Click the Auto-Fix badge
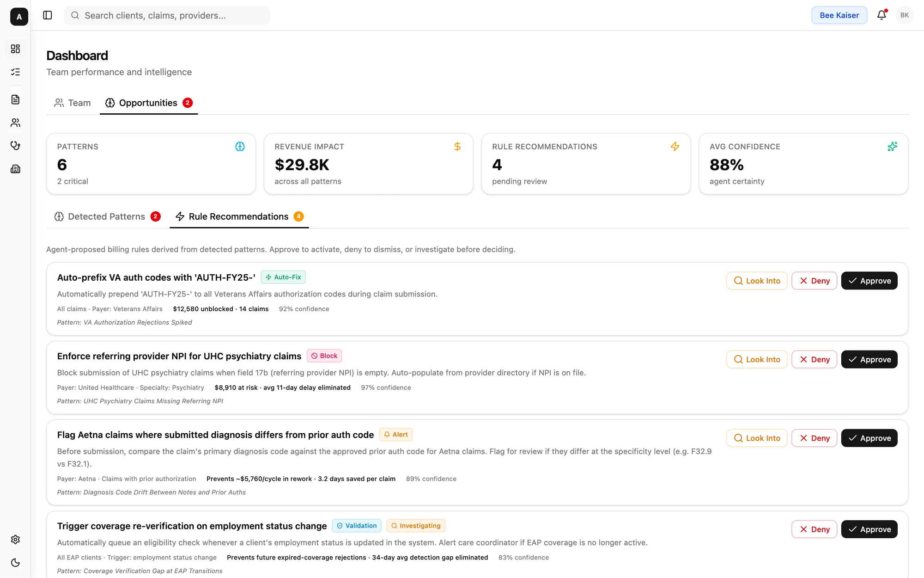This screenshot has height=578, width=924. coord(283,277)
